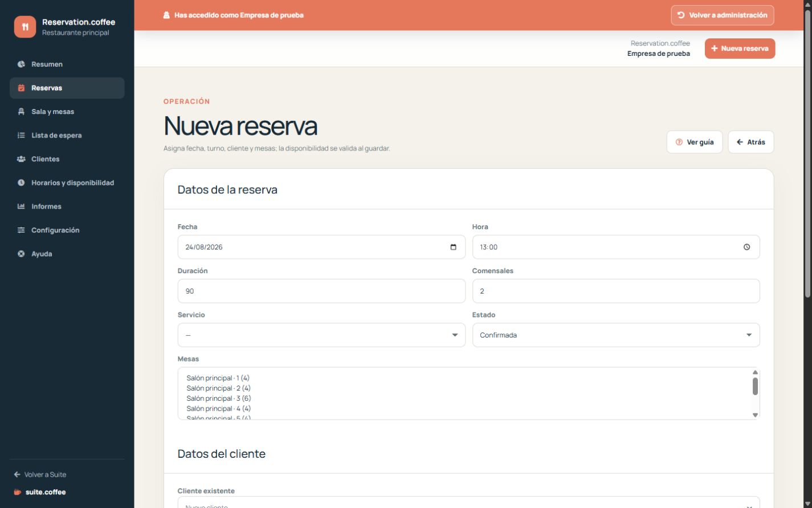Click the Resumen pie chart icon
Screen dimensions: 812x508
[21, 64]
